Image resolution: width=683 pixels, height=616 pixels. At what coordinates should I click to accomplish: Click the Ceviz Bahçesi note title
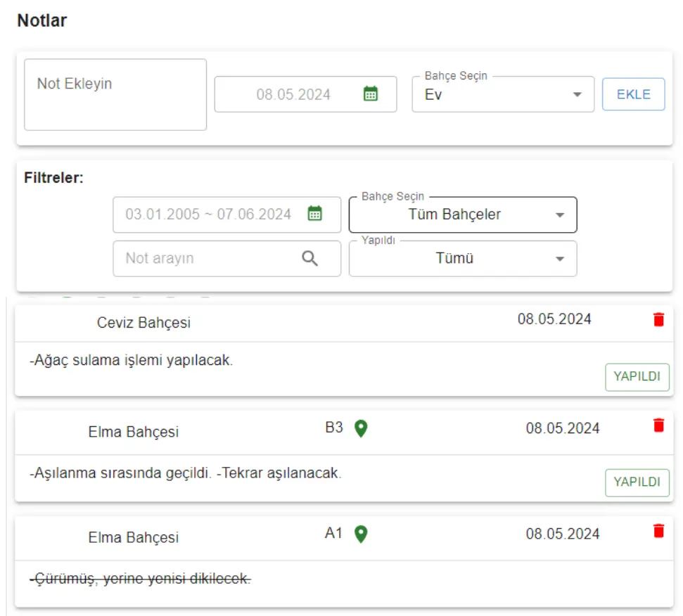pyautogui.click(x=143, y=323)
